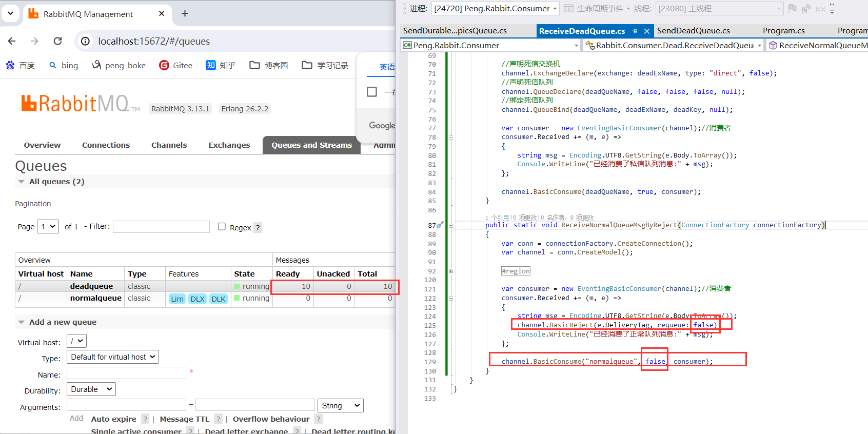The image size is (868, 434).
Task: Sort queues by Name column header
Action: 82,274
